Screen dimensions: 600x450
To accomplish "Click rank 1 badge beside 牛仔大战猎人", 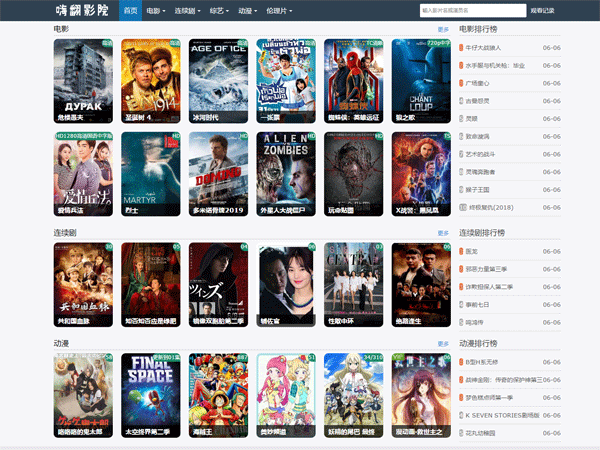I will (461, 47).
